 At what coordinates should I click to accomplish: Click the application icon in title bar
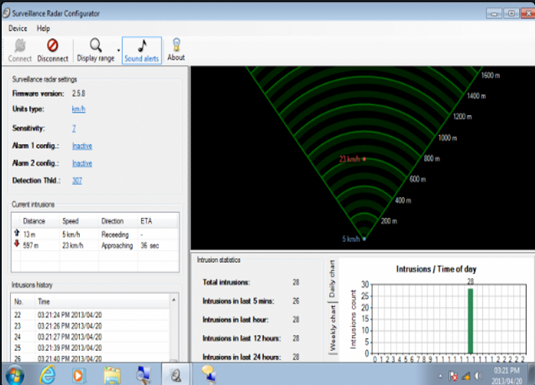[x=6, y=13]
